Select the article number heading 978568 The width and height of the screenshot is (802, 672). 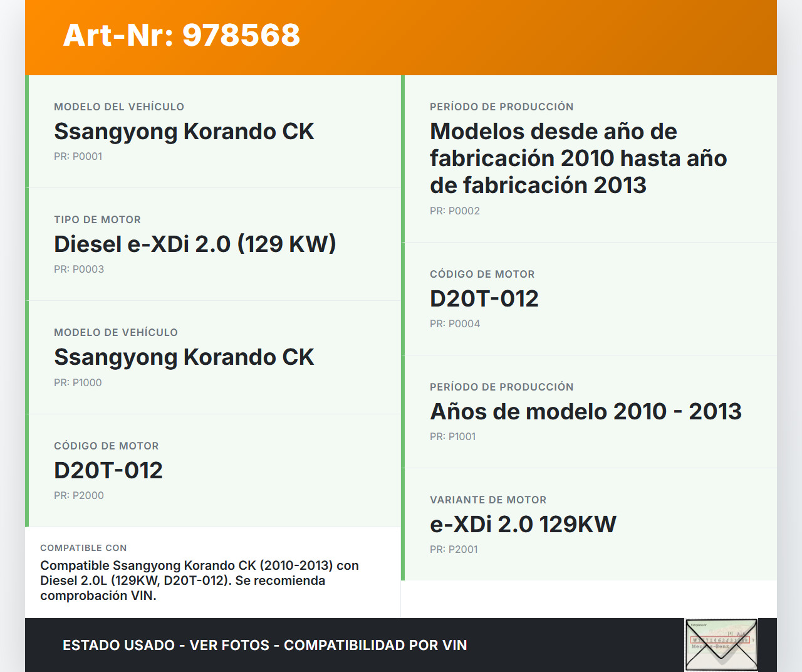tap(181, 36)
